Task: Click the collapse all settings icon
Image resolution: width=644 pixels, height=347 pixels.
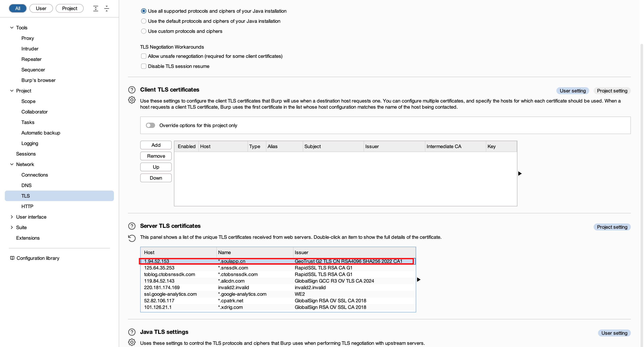Action: pyautogui.click(x=107, y=9)
